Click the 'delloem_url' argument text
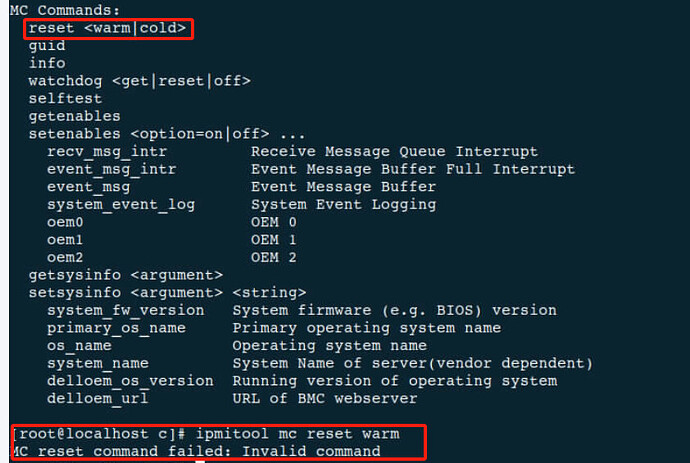Image resolution: width=690 pixels, height=463 pixels. (97, 399)
